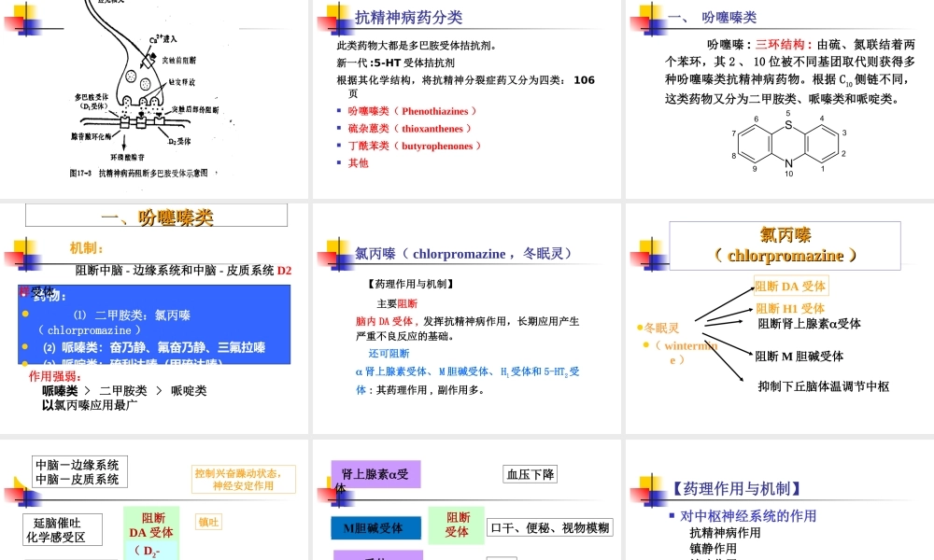Select the 镇吐 labeled box
This screenshot has height=560, width=934.
pos(207,522)
